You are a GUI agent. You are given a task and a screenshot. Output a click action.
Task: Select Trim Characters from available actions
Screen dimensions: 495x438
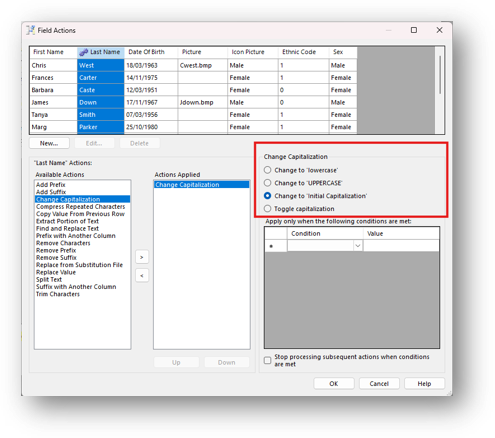point(58,294)
